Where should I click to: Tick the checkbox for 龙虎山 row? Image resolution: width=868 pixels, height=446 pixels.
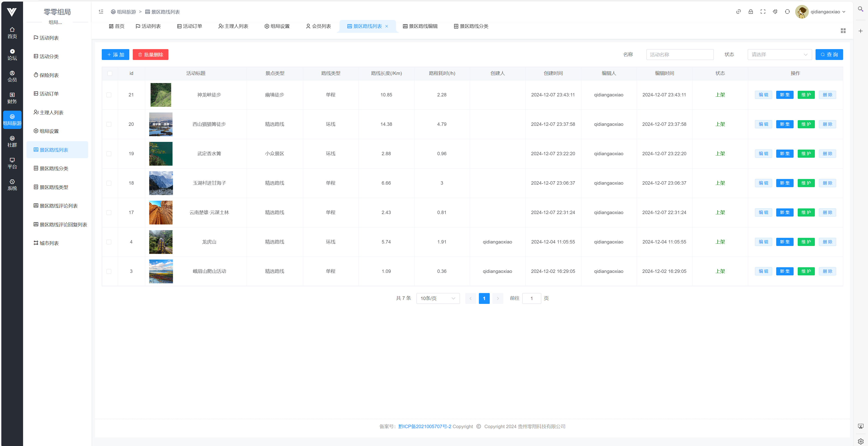point(109,242)
